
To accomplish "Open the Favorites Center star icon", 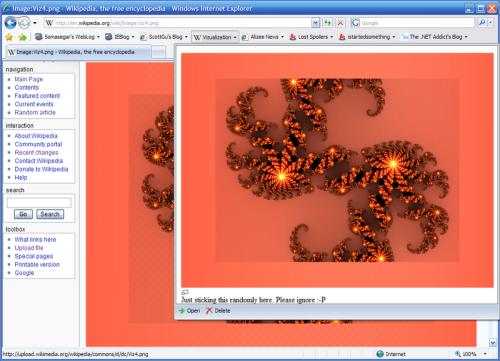I will pos(9,37).
